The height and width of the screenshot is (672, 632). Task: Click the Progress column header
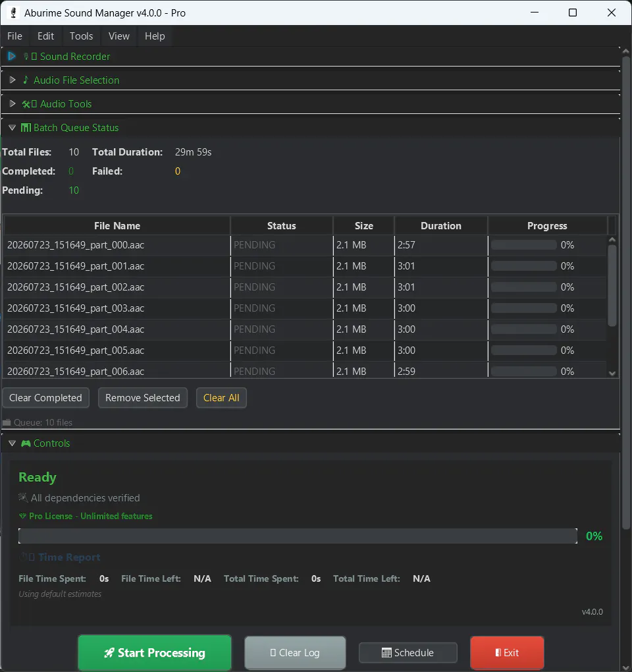pos(547,226)
